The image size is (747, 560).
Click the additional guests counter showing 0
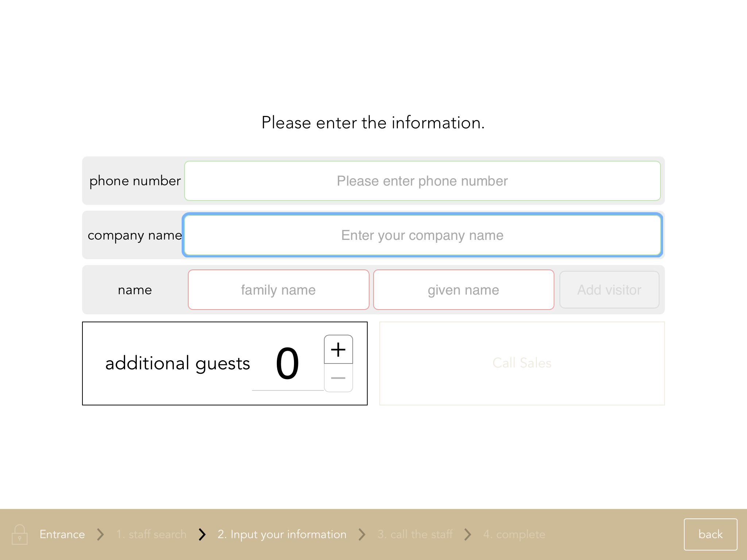(x=288, y=363)
